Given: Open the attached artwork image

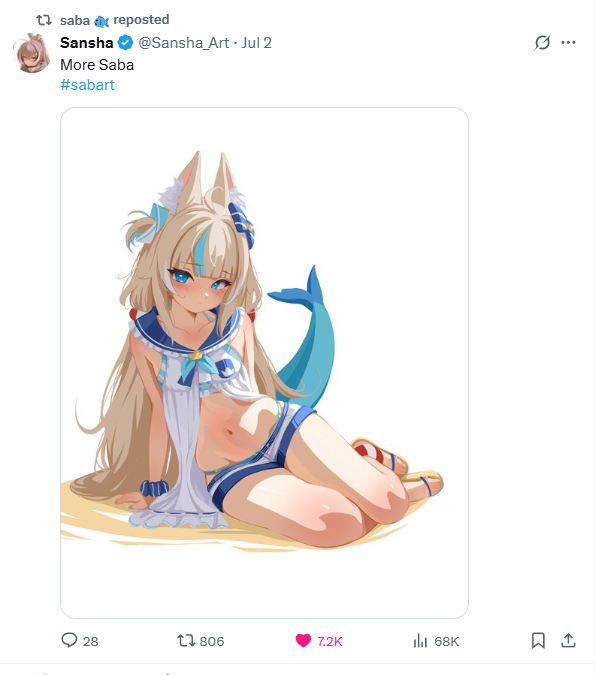Looking at the screenshot, I should [x=264, y=363].
